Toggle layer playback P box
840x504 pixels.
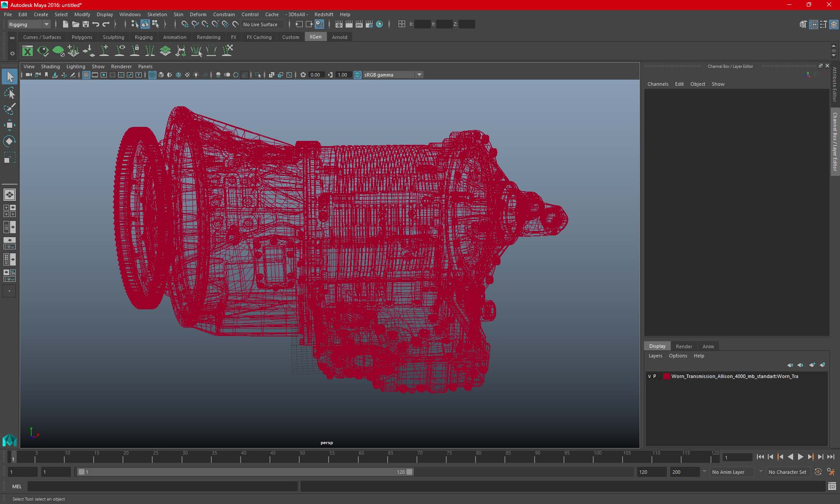click(654, 376)
